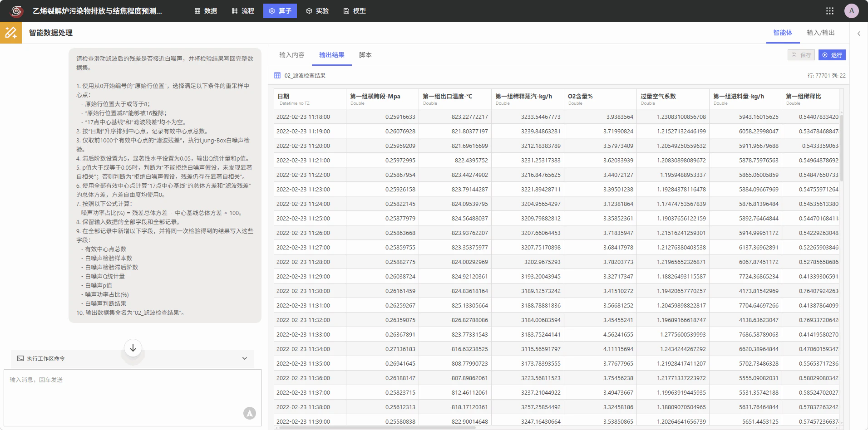The height and width of the screenshot is (430, 868).
Task: Open the 脚本 tab
Action: click(365, 55)
